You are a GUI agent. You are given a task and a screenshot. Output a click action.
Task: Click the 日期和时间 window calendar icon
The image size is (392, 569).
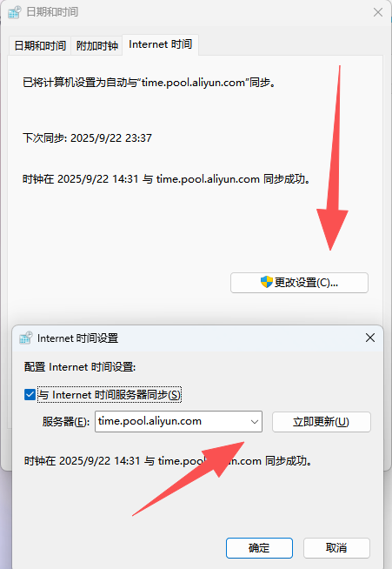pos(15,12)
